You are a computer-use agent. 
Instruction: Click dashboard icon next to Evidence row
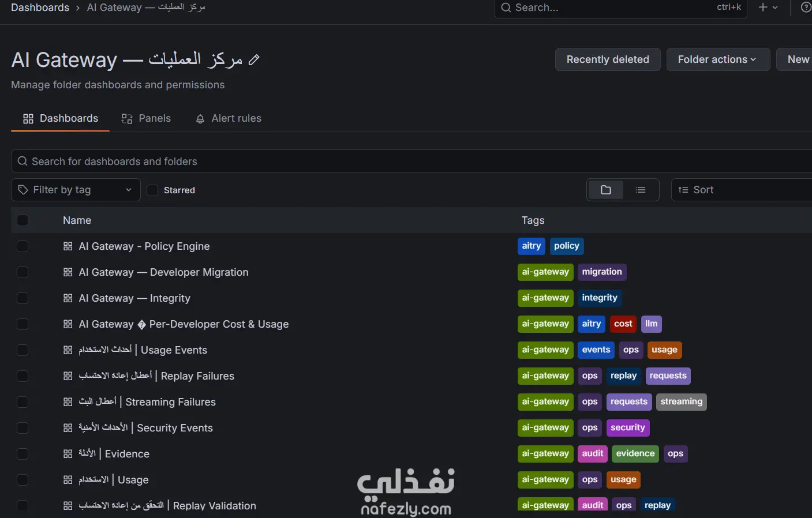(68, 454)
